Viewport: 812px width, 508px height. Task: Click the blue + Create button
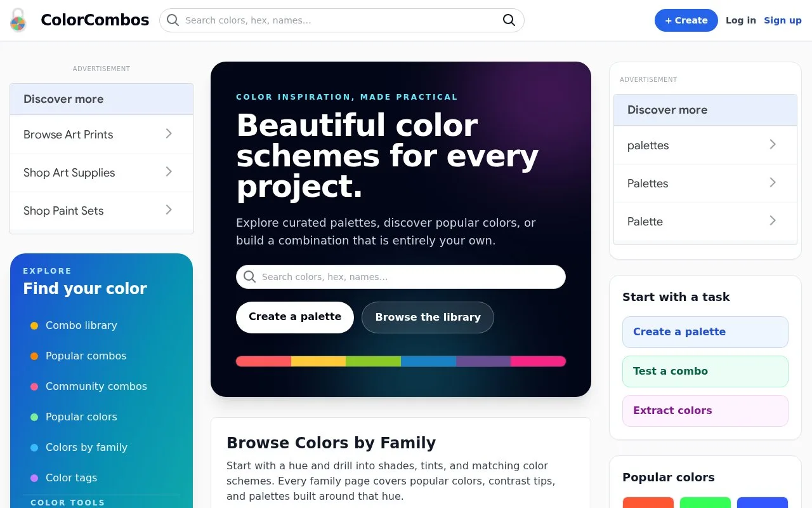(x=686, y=20)
